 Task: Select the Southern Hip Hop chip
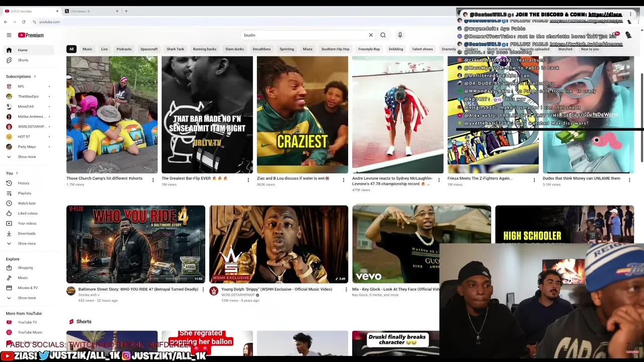click(335, 49)
